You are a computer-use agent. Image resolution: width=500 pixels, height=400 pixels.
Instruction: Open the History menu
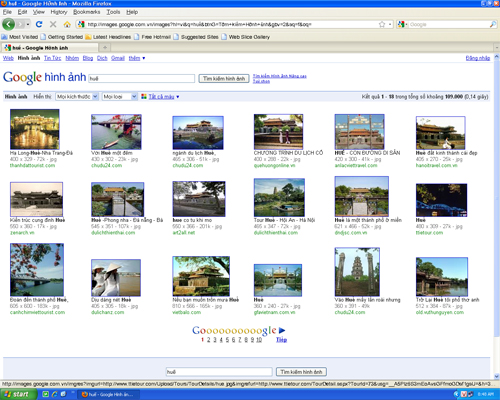tap(59, 12)
